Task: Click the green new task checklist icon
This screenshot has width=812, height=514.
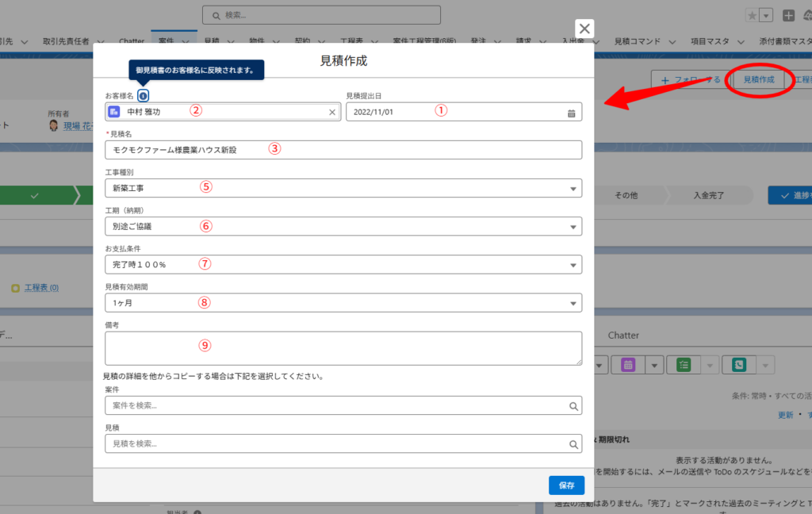Action: [684, 365]
